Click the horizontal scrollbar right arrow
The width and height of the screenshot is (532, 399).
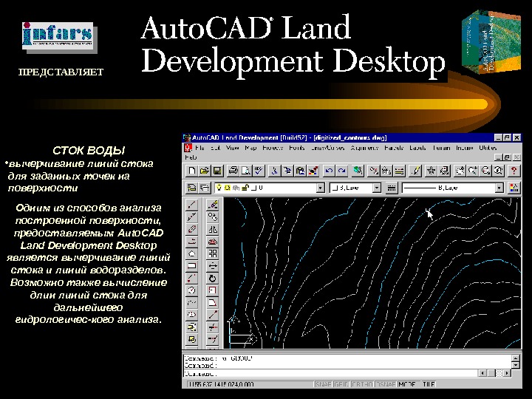coord(507,373)
